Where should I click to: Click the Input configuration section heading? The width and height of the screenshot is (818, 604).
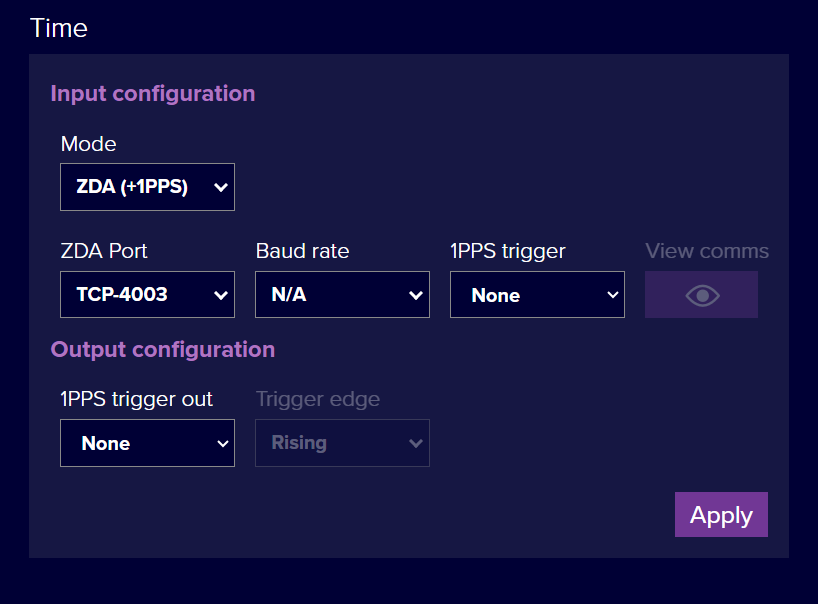pos(153,94)
